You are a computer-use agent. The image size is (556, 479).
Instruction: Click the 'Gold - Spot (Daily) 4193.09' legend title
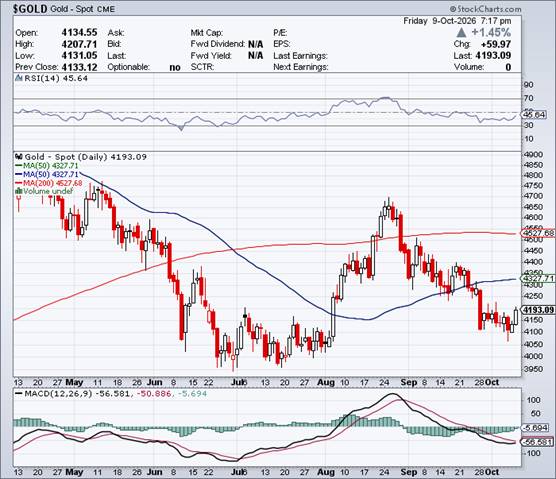85,157
